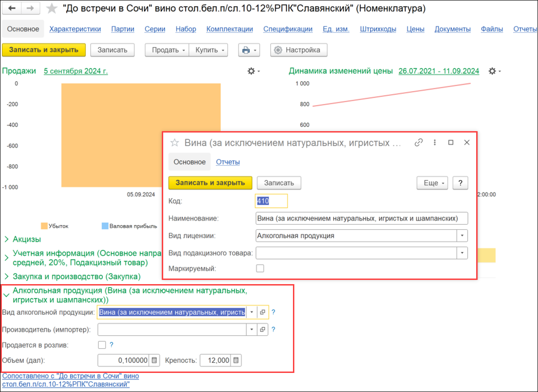
Task: Close the 'Вина' dialog window
Action: click(x=467, y=142)
